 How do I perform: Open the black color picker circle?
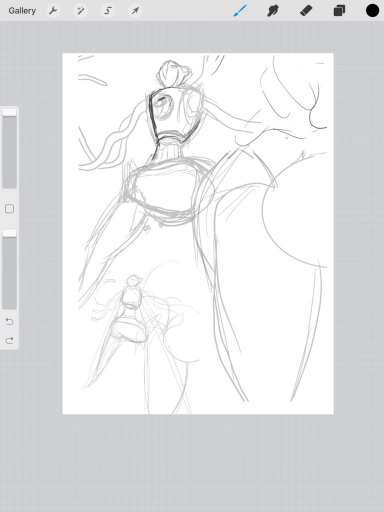[x=372, y=11]
